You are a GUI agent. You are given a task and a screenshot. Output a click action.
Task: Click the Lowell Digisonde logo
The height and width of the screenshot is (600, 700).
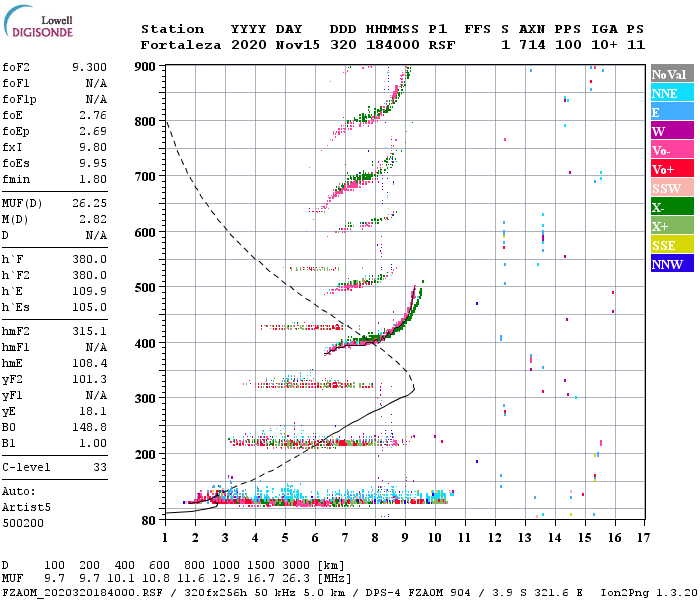coord(38,21)
